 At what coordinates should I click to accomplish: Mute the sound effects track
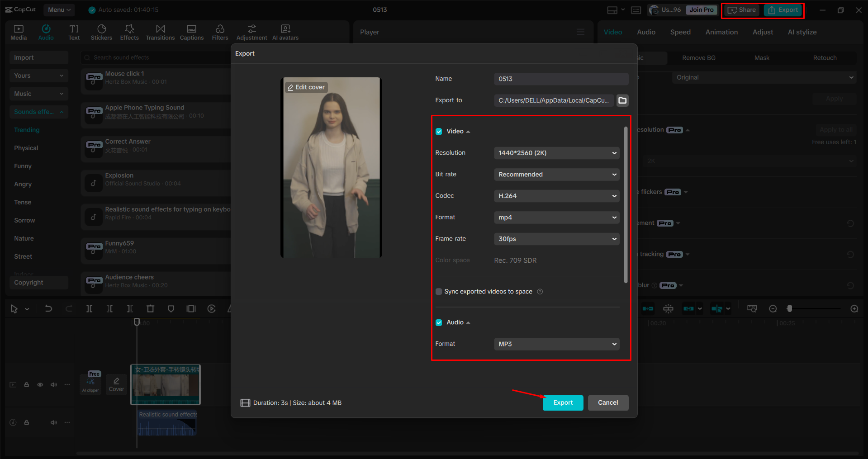pyautogui.click(x=54, y=422)
